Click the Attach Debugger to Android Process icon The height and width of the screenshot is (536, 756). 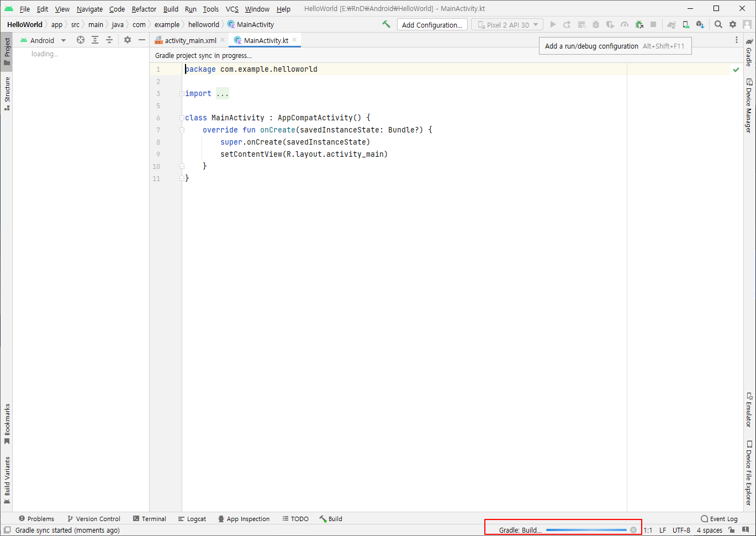tap(639, 24)
